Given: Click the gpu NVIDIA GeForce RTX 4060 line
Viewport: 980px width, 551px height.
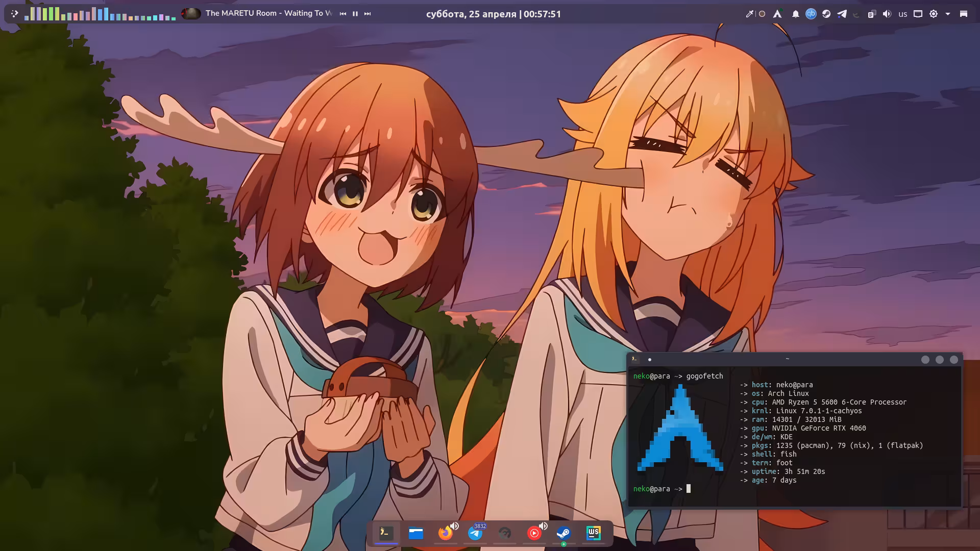Looking at the screenshot, I should coord(803,428).
